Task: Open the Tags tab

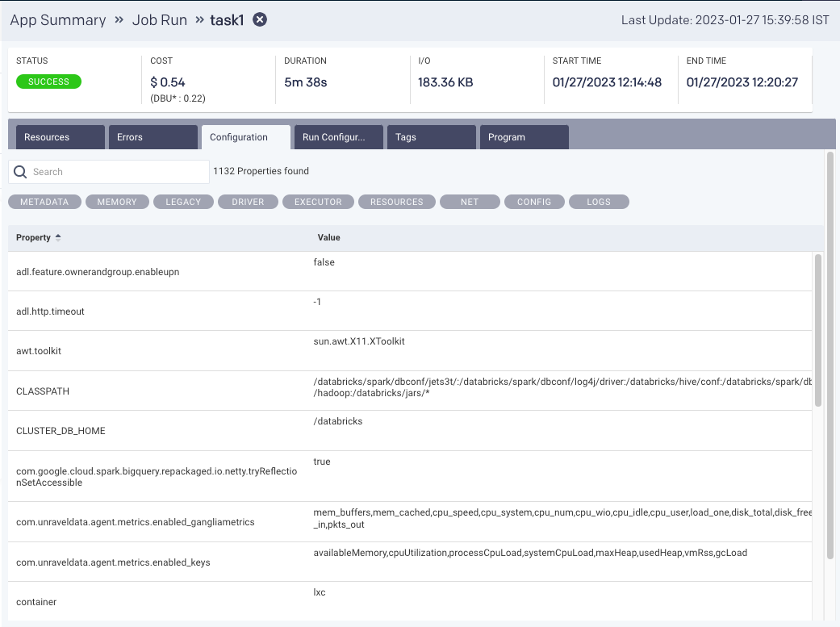Action: pos(431,136)
